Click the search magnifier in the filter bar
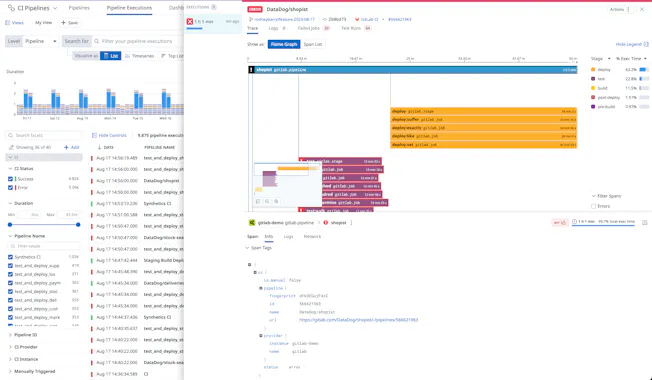This screenshot has width=652, height=380. (97, 41)
